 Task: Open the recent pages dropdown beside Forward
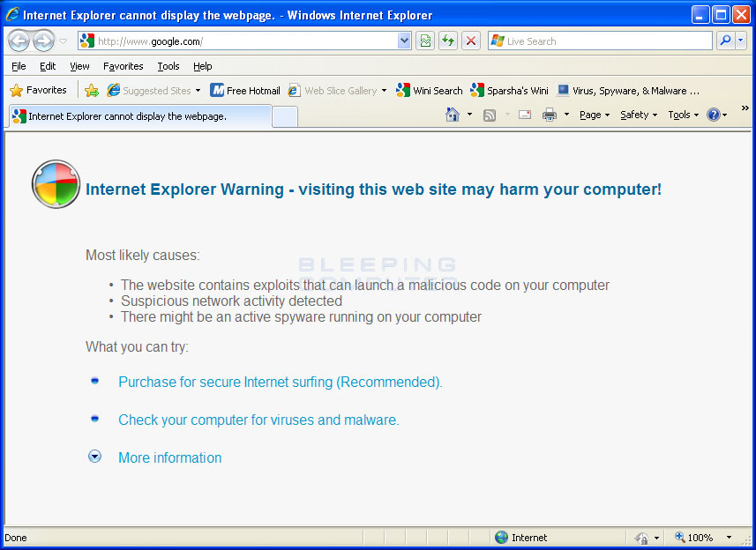[x=64, y=41]
